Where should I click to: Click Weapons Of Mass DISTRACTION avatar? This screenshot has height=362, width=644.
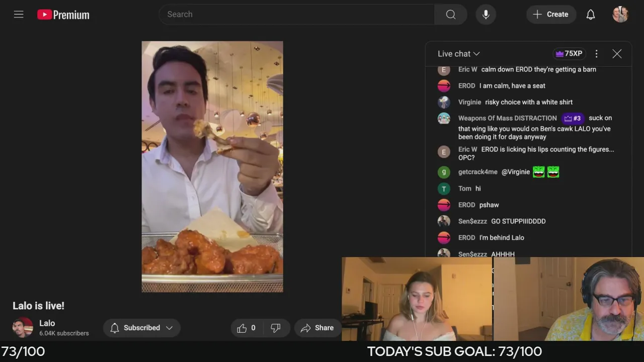(444, 119)
